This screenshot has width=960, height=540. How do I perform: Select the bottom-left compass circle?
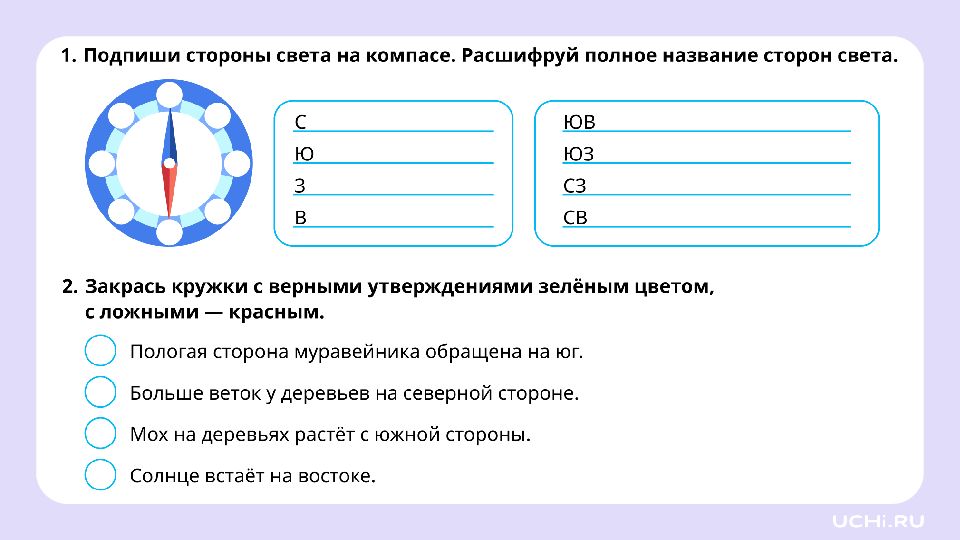121,211
